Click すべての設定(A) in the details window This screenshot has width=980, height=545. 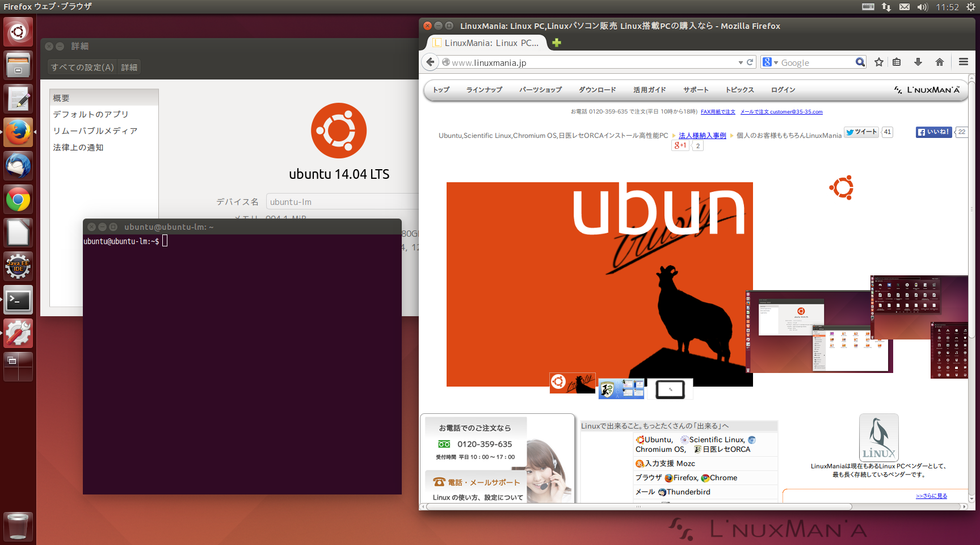[x=82, y=67]
